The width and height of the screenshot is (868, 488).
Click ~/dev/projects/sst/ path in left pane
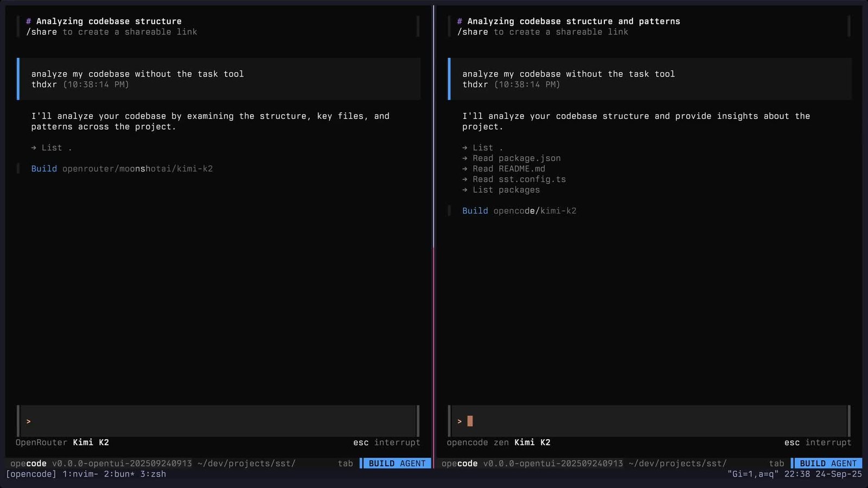(x=247, y=463)
